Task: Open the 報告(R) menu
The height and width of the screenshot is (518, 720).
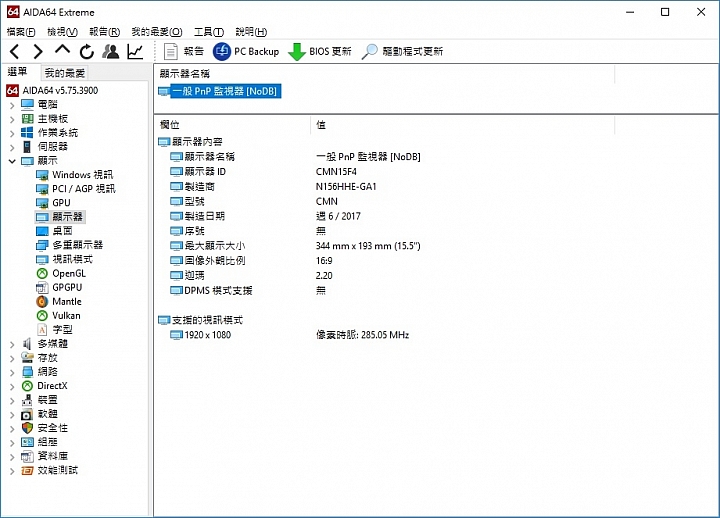Action: point(104,32)
